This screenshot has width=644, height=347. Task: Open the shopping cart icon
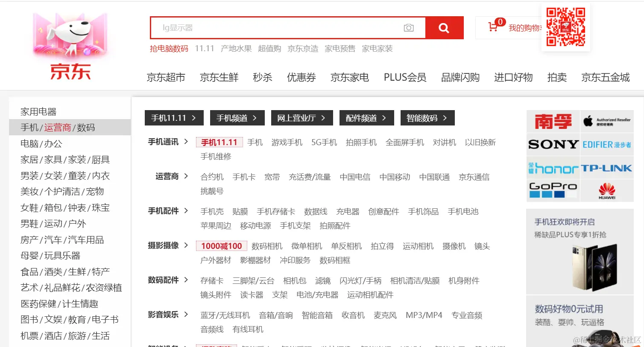[493, 27]
